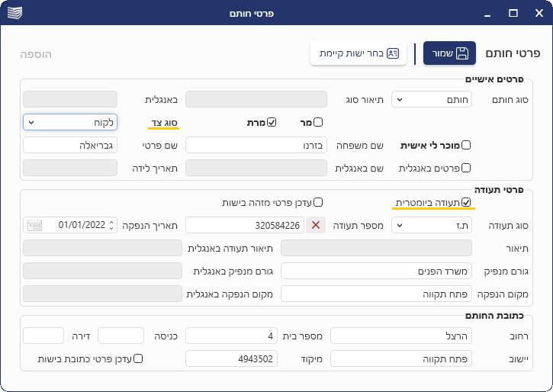Uncheck the תעודה ביומטרית checkbox
This screenshot has width=553, height=392.
[466, 202]
